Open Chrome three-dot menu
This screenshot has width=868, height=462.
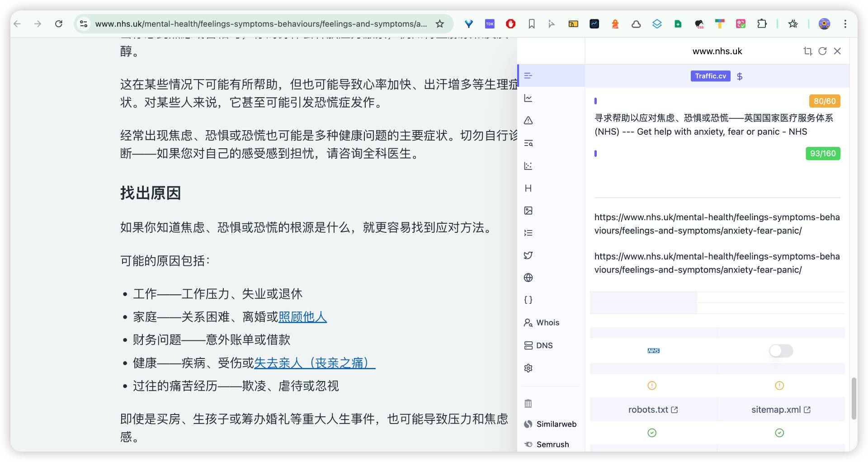(845, 24)
